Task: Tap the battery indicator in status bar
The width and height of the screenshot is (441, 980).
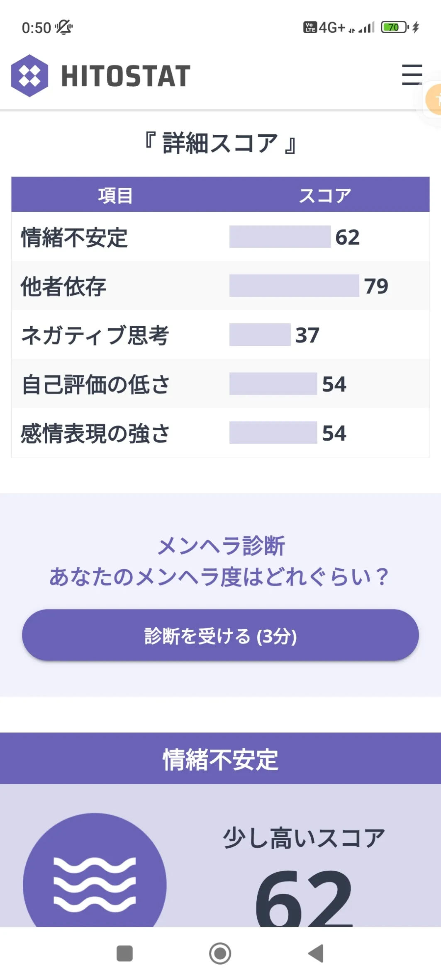Action: point(395,27)
